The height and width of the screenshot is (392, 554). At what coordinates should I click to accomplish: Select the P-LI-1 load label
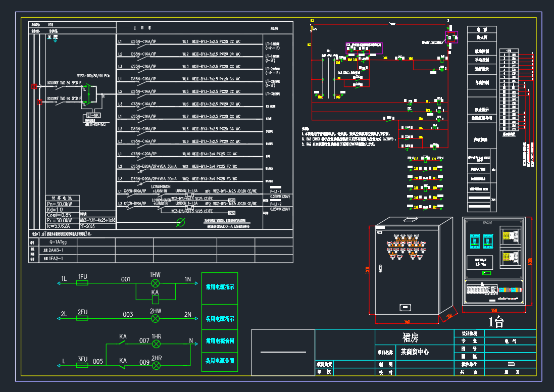276,191
